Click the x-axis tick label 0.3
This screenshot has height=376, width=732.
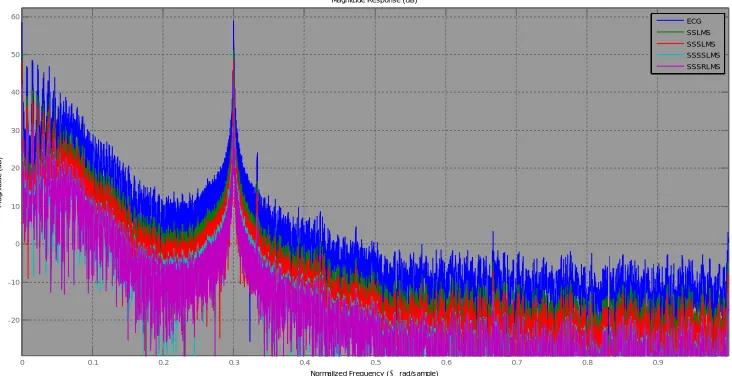click(234, 362)
